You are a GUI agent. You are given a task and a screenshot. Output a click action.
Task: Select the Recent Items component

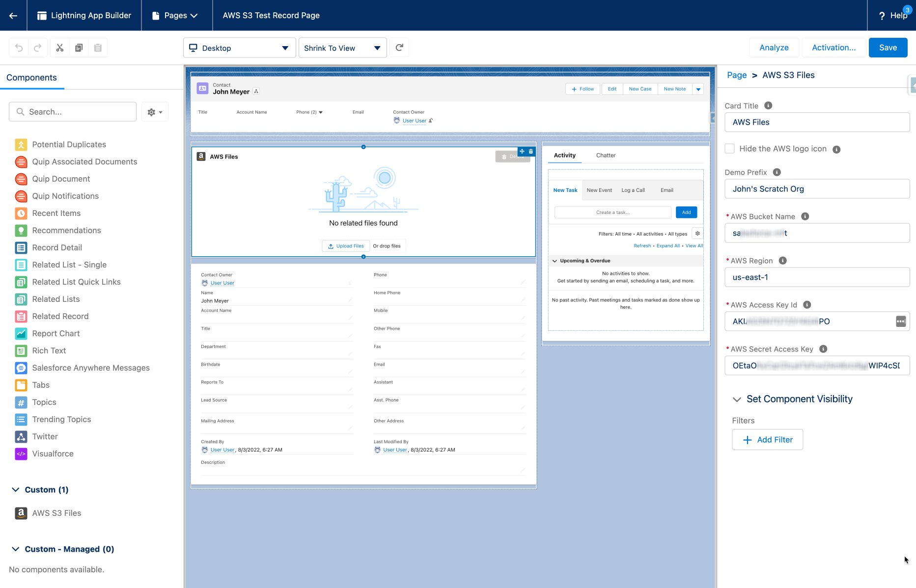point(48,213)
